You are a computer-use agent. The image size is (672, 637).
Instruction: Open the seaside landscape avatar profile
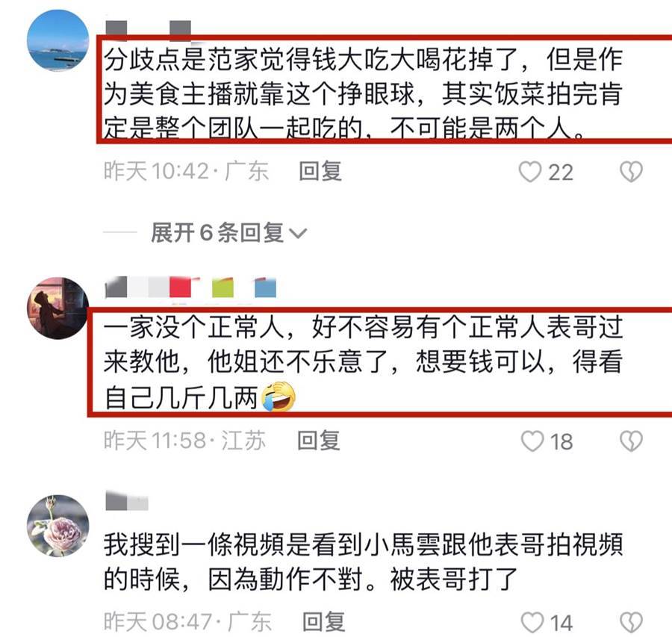(x=57, y=40)
